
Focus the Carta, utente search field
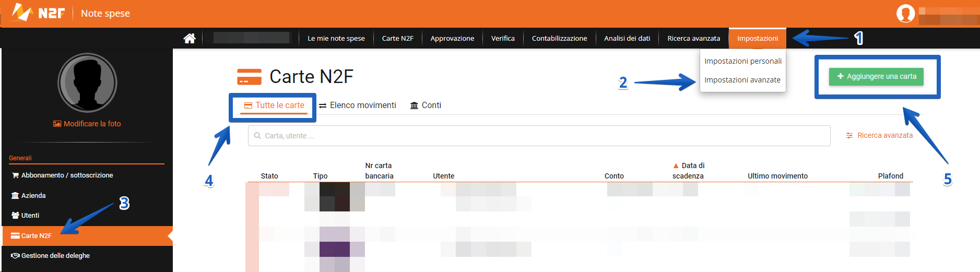pos(539,136)
